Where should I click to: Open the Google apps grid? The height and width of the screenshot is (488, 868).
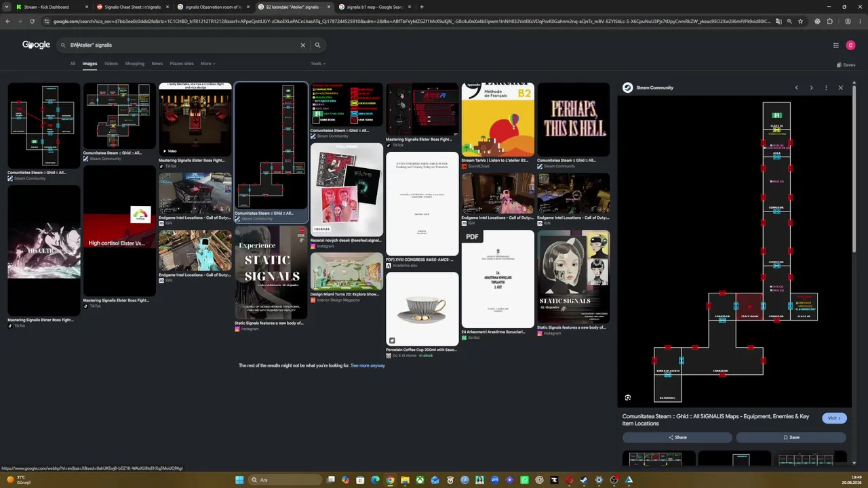click(836, 45)
